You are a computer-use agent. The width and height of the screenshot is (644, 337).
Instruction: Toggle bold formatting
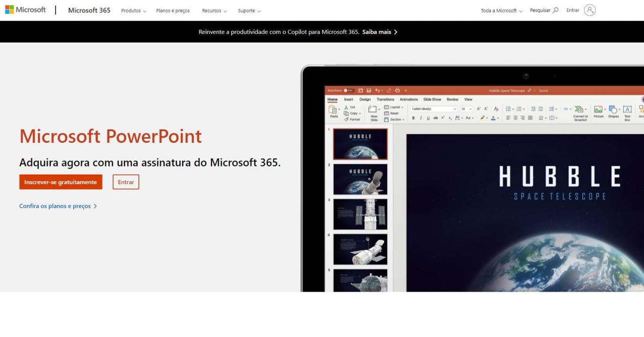413,118
